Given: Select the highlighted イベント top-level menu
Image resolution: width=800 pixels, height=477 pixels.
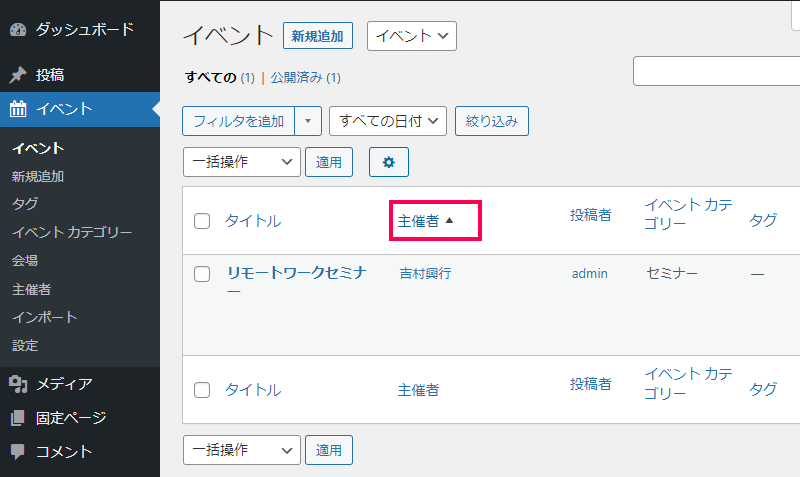Looking at the screenshot, I should click(80, 109).
